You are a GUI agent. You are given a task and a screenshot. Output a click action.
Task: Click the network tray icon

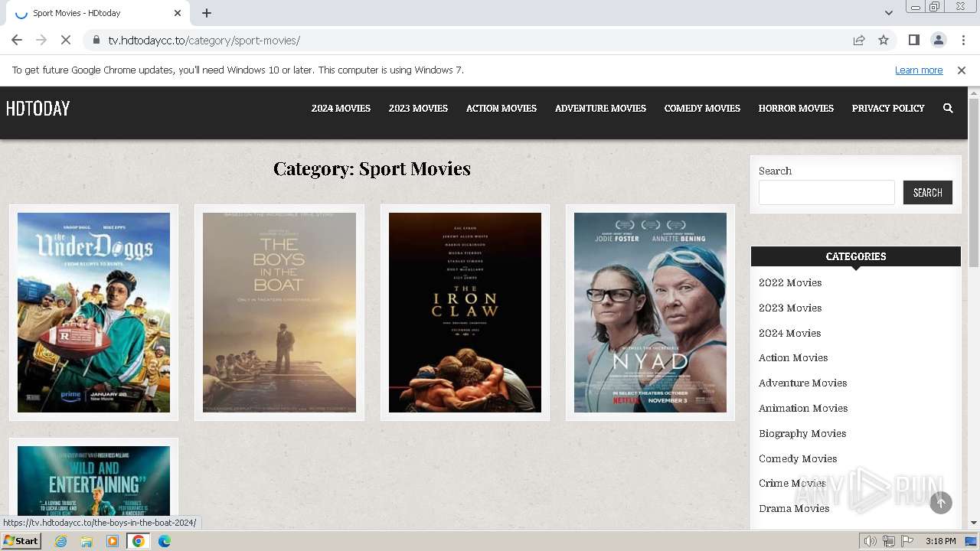pos(889,541)
